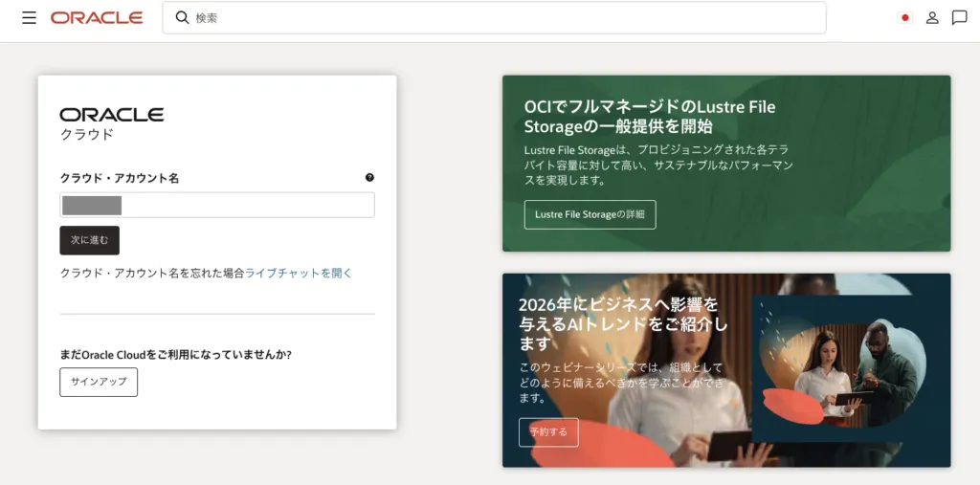
Task: Open the Japan flag country selector
Action: pos(904,17)
